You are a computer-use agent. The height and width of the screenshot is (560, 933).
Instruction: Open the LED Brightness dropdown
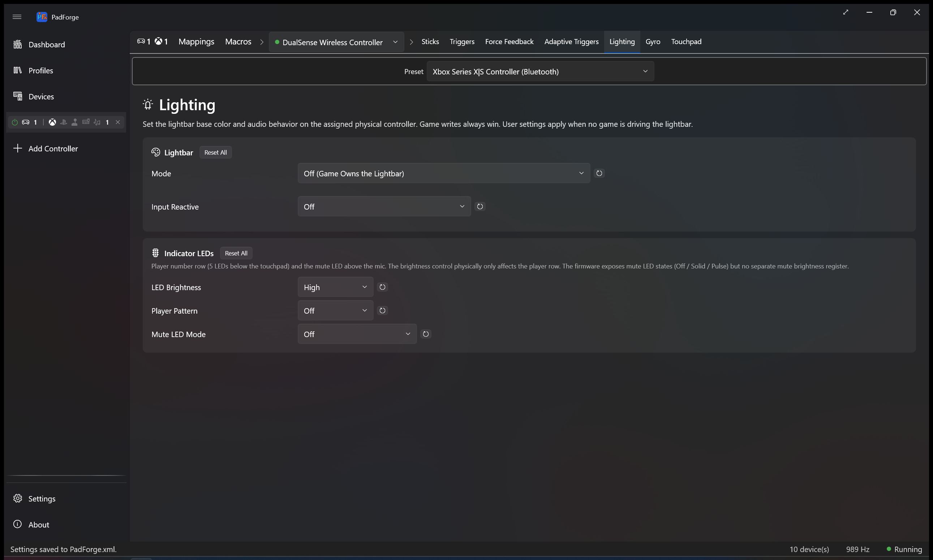[x=336, y=287]
